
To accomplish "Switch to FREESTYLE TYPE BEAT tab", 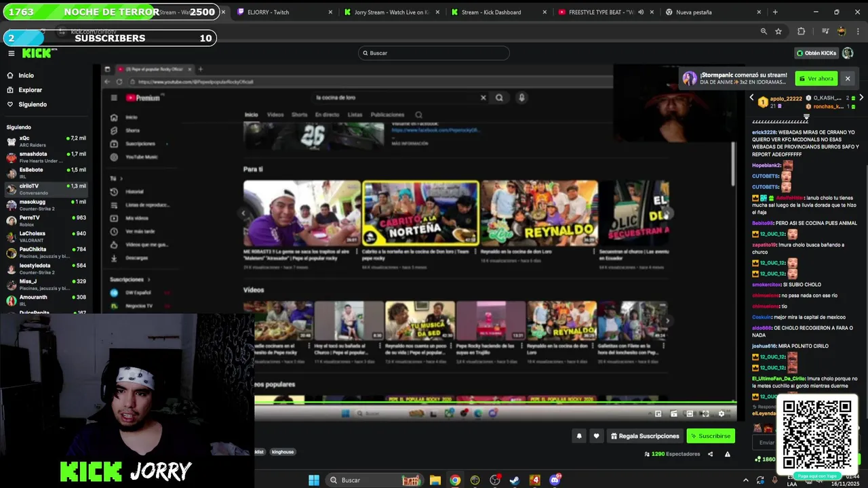I will (x=606, y=12).
